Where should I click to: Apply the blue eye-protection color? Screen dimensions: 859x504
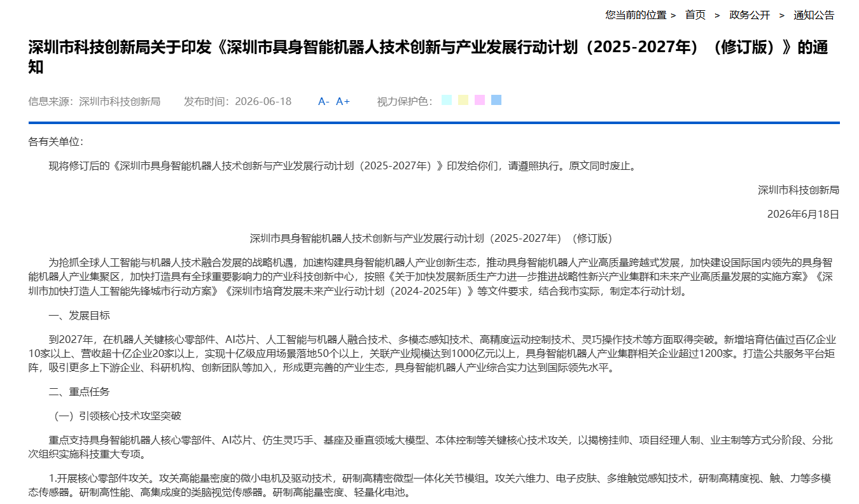pos(496,100)
